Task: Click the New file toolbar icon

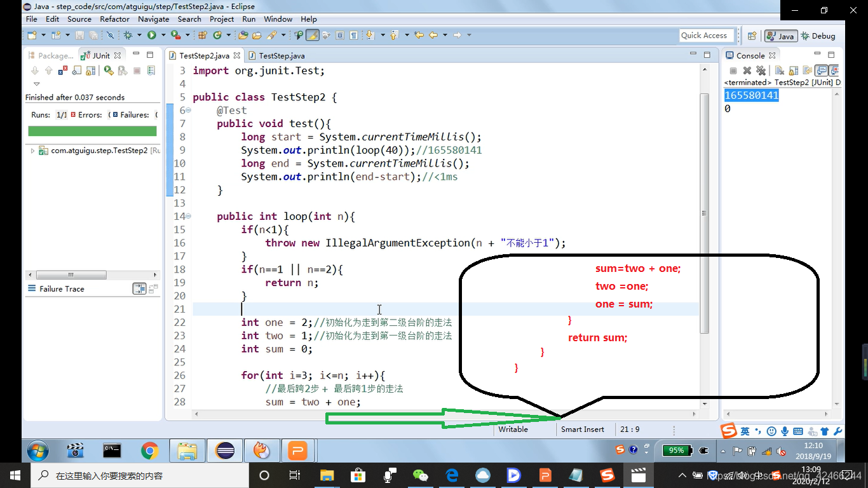Action: pyautogui.click(x=32, y=35)
